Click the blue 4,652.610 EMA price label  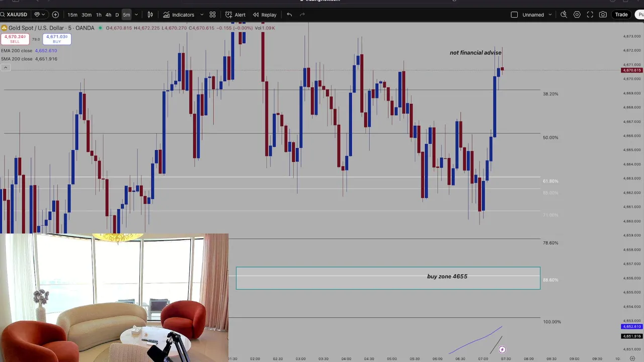[x=632, y=327]
